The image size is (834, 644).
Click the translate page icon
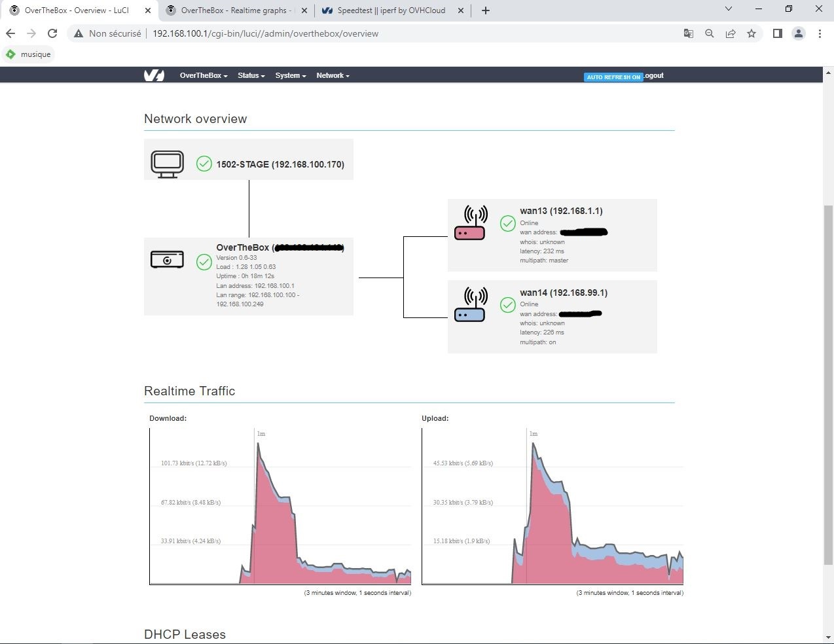tap(688, 33)
